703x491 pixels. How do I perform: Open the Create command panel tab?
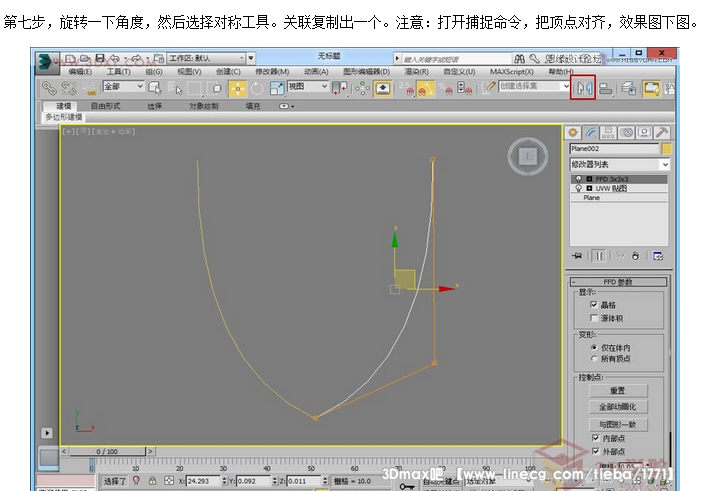[x=573, y=132]
